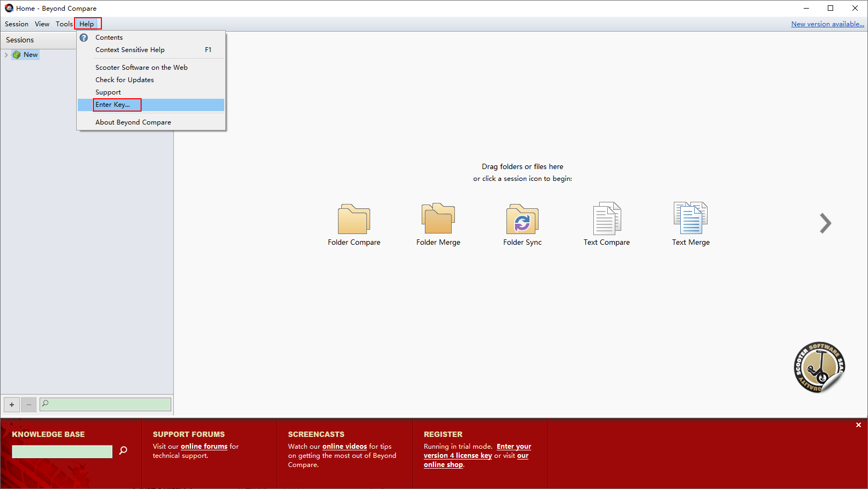Image resolution: width=868 pixels, height=489 pixels.
Task: Open the Folder Compare session icon
Action: point(354,219)
